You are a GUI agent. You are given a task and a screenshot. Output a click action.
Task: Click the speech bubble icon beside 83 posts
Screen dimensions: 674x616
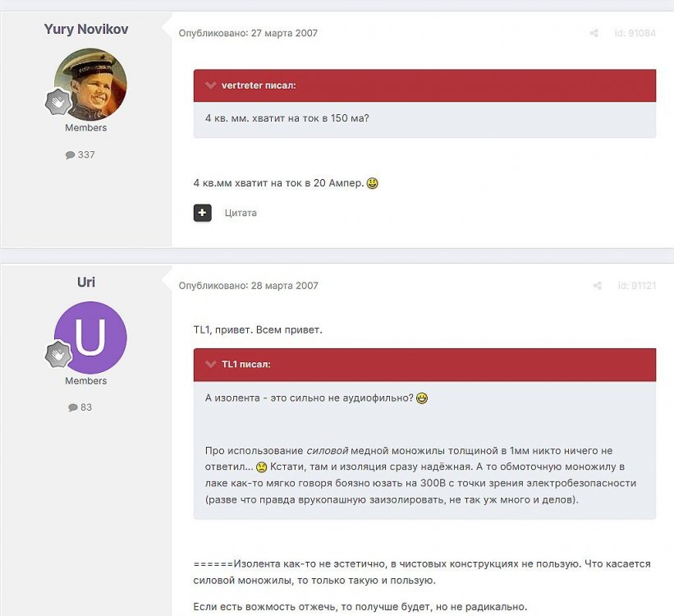click(x=73, y=407)
